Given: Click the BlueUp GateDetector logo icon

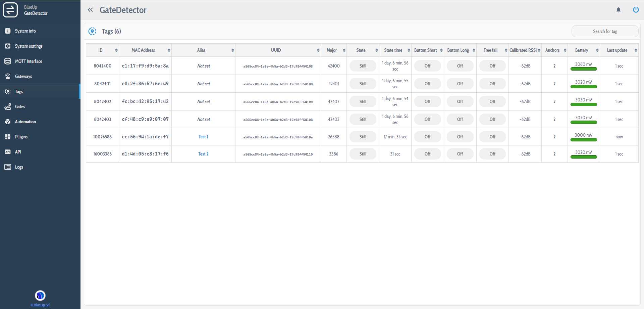Looking at the screenshot, I should tap(10, 10).
